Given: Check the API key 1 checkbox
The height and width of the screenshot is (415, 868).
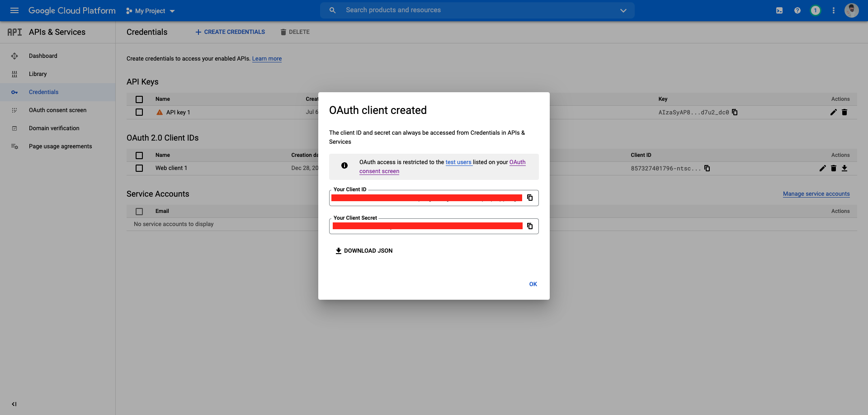Looking at the screenshot, I should pyautogui.click(x=139, y=112).
